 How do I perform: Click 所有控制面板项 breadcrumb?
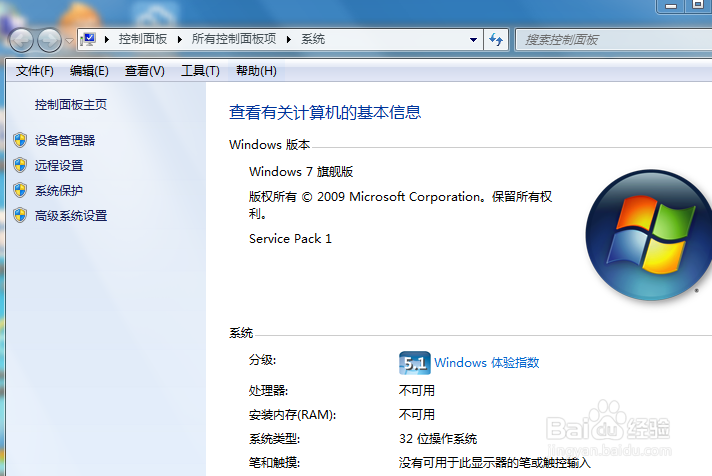(x=233, y=39)
